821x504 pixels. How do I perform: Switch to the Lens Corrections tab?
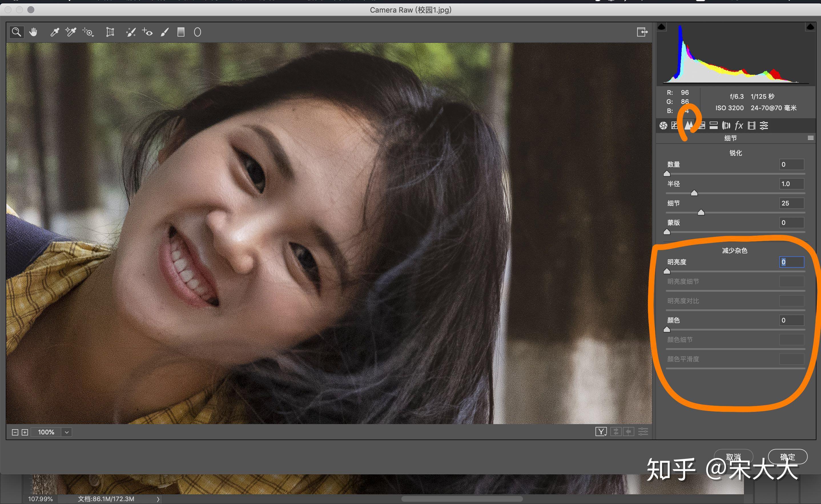coord(726,125)
